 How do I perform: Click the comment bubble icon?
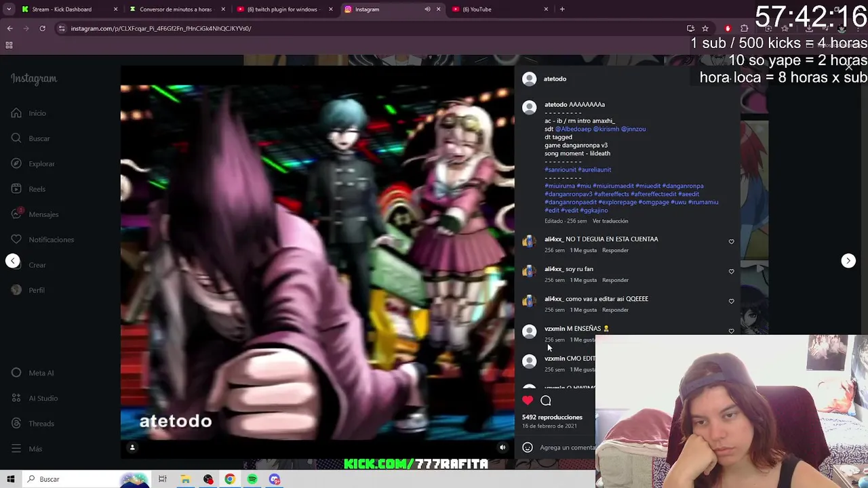point(546,401)
